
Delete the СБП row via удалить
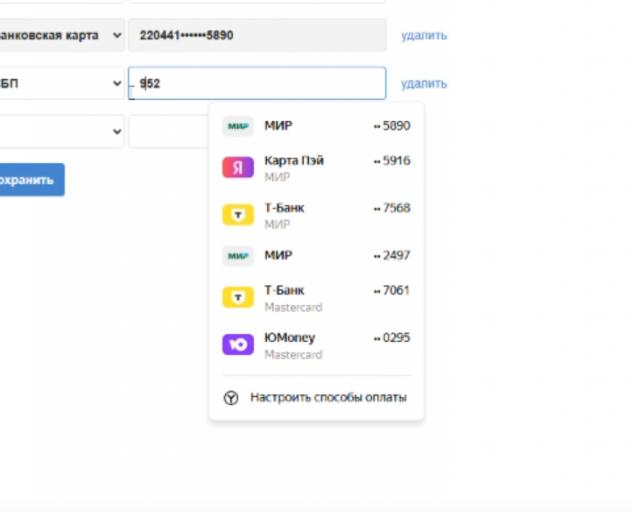point(424,84)
